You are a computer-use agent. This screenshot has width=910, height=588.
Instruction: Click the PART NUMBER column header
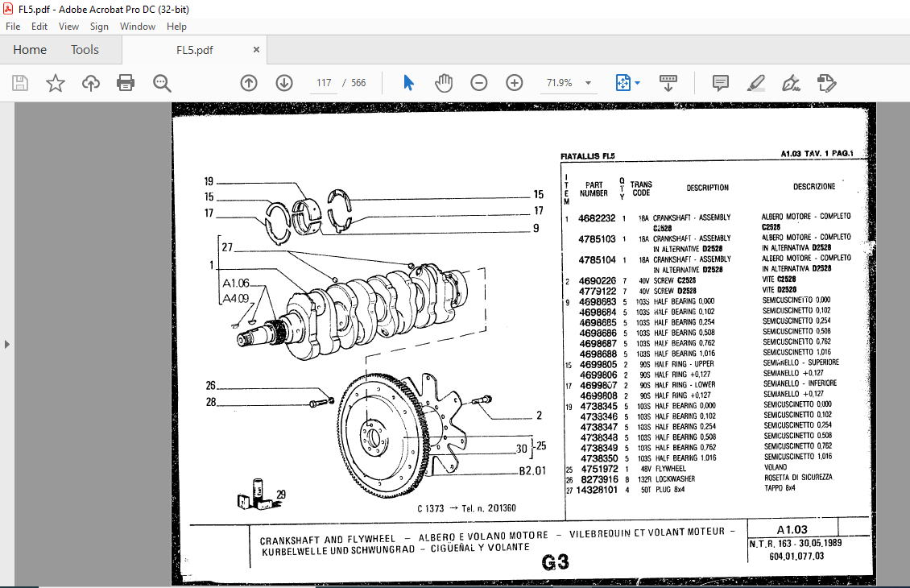(594, 189)
